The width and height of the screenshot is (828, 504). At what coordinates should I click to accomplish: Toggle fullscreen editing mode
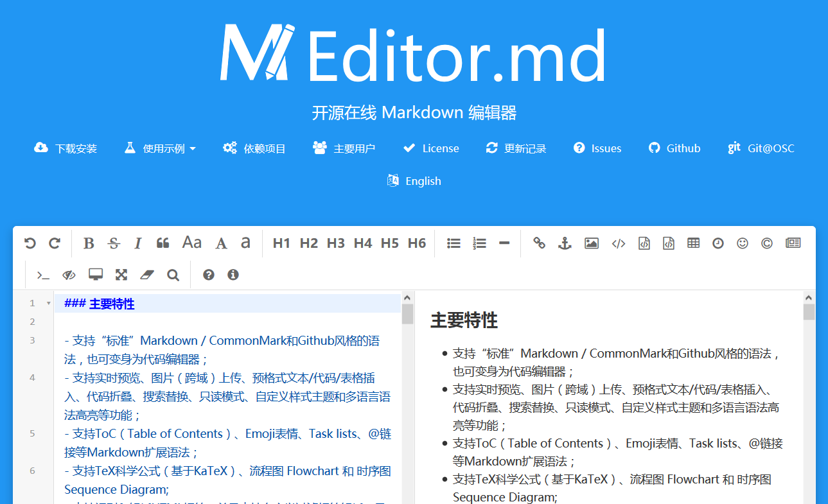[x=121, y=275]
